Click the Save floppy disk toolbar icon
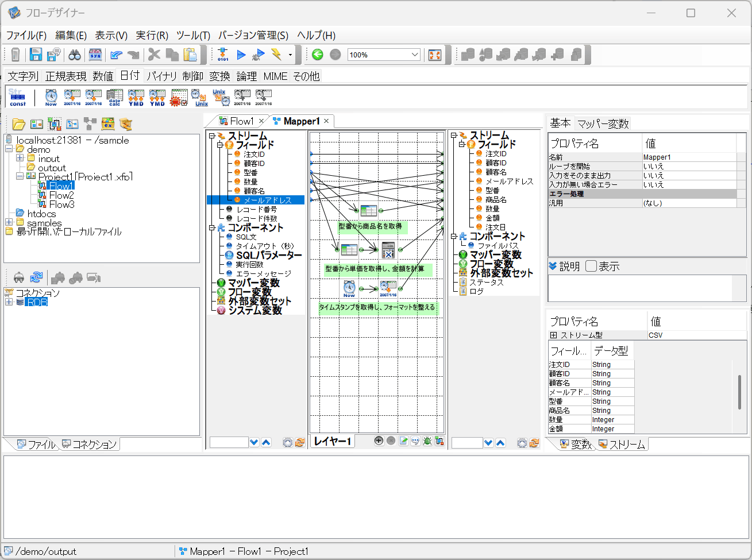This screenshot has height=560, width=752. point(36,55)
